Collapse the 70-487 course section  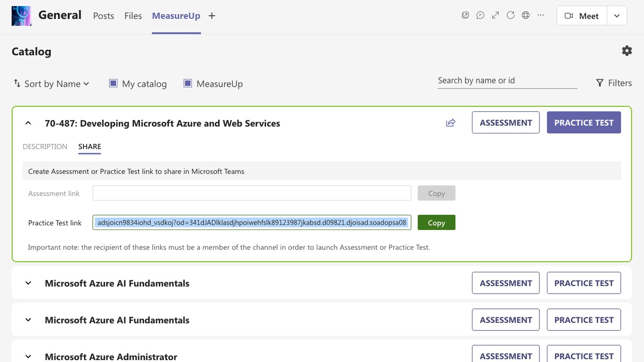coord(28,123)
